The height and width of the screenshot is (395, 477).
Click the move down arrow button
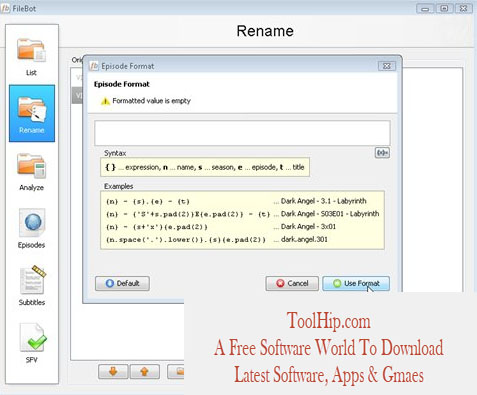coord(113,371)
